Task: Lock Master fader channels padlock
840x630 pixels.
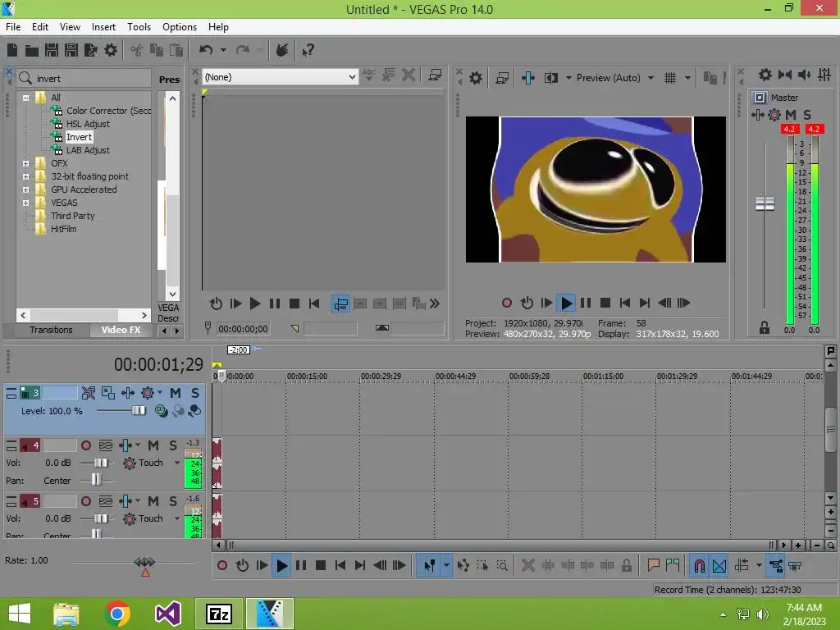Action: (x=765, y=328)
